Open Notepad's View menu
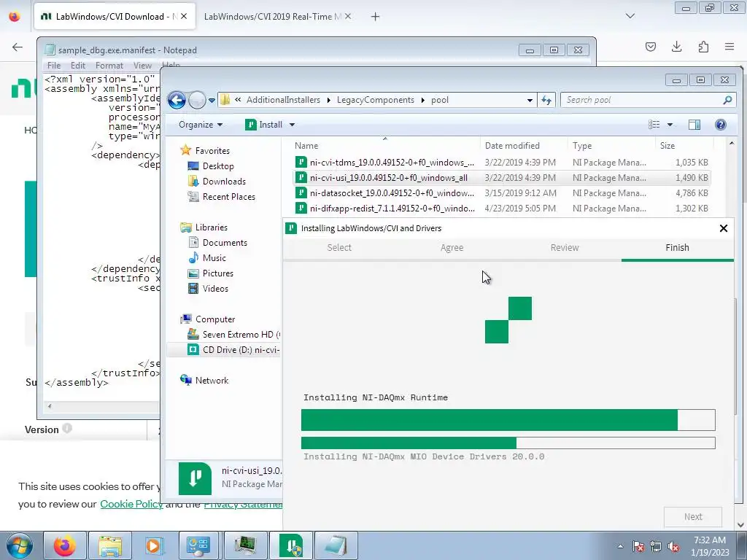 (x=142, y=66)
